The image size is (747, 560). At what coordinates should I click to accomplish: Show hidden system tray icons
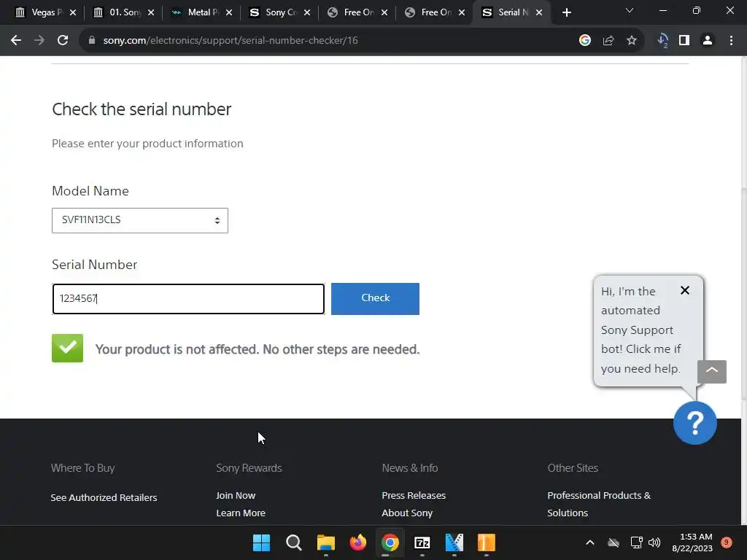point(589,542)
